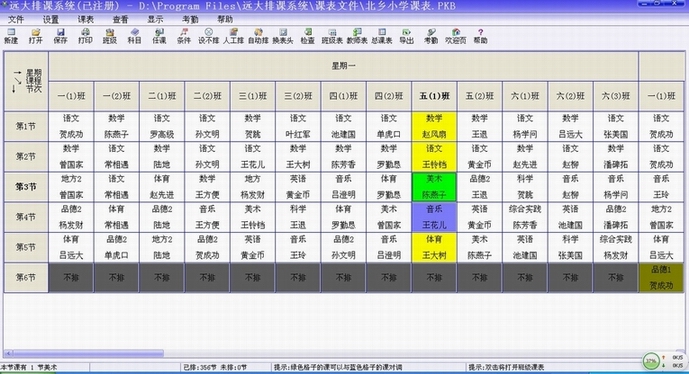Open the 班级 (Classes) settings icon
Screen dimensions: 689x374
[x=110, y=36]
